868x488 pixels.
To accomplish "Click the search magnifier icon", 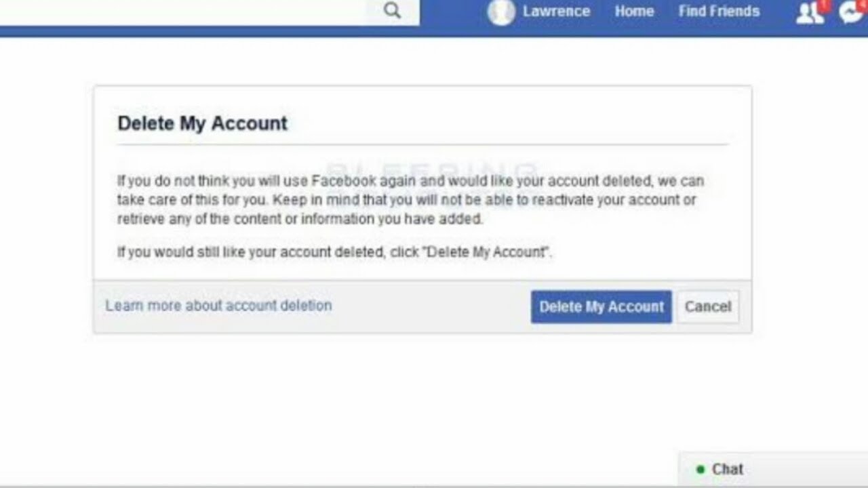I will point(393,11).
